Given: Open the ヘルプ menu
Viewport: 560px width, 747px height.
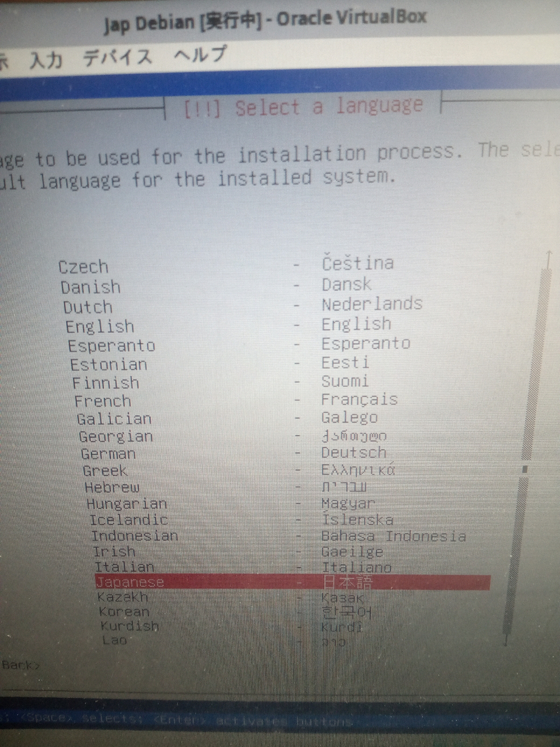Looking at the screenshot, I should (x=200, y=55).
